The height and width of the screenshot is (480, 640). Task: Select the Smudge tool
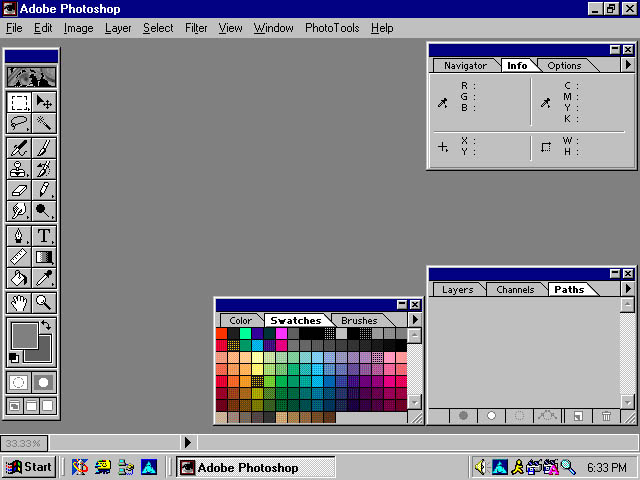pyautogui.click(x=19, y=211)
